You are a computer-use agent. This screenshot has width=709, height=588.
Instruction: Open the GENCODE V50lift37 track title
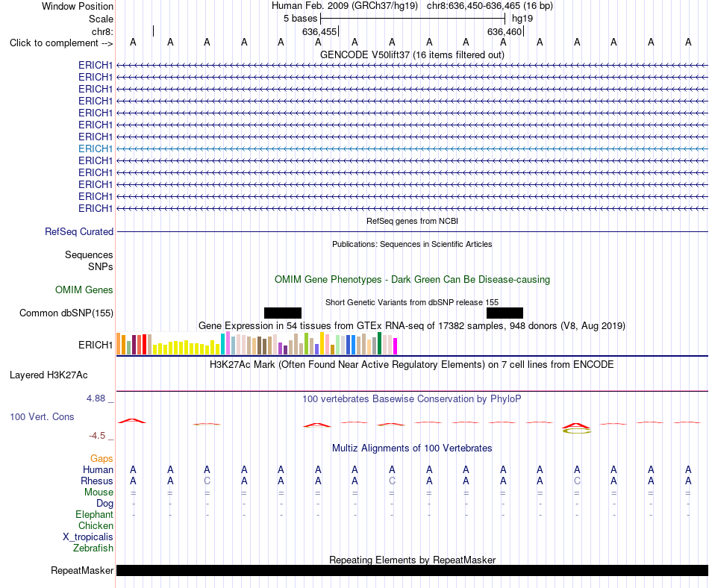(x=412, y=54)
